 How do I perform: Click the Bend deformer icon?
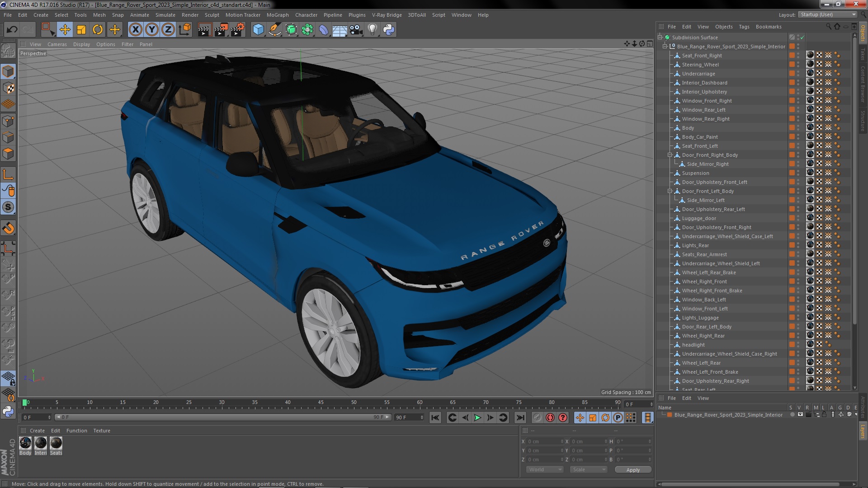tap(324, 30)
